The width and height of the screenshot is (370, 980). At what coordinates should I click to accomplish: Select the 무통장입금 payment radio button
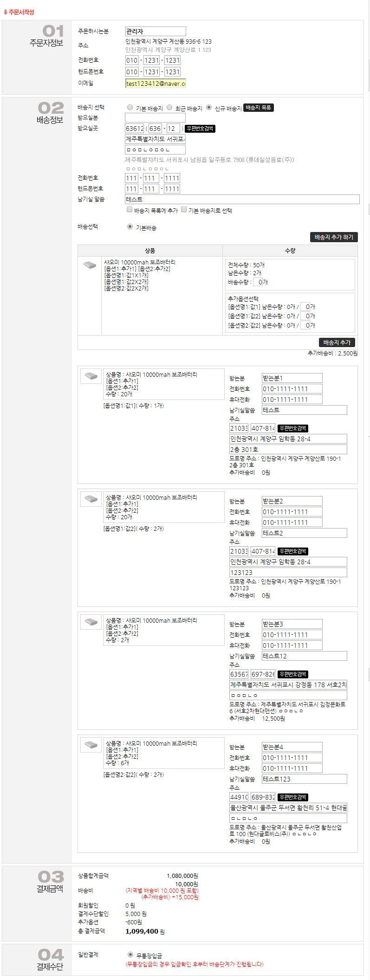pos(130,955)
